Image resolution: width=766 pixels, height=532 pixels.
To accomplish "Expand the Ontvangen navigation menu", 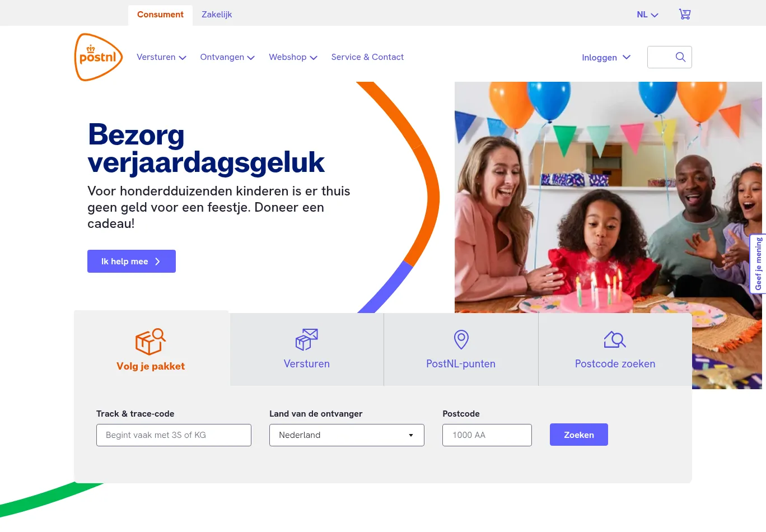I will [x=227, y=57].
